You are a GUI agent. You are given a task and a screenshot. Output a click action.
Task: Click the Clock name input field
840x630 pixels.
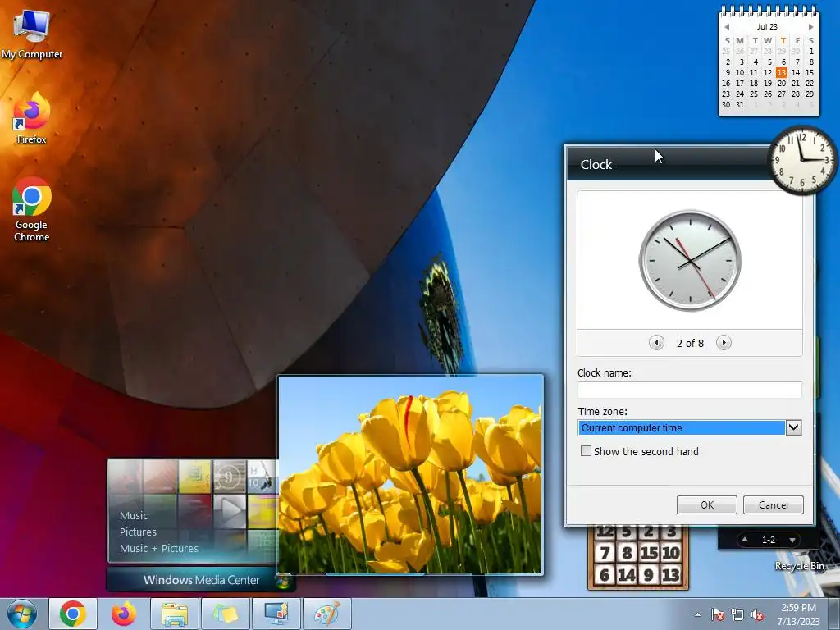coord(689,390)
